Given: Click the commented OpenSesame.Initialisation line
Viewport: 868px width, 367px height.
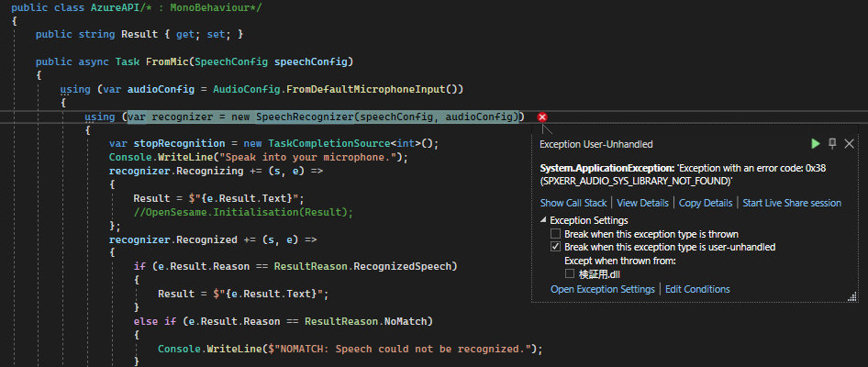Looking at the screenshot, I should [x=243, y=212].
